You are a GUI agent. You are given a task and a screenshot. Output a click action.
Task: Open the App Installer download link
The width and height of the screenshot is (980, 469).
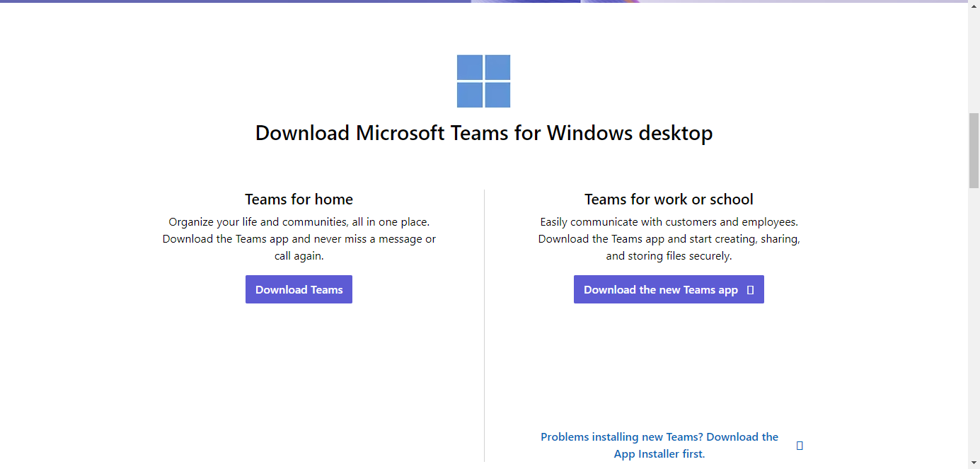pyautogui.click(x=659, y=445)
